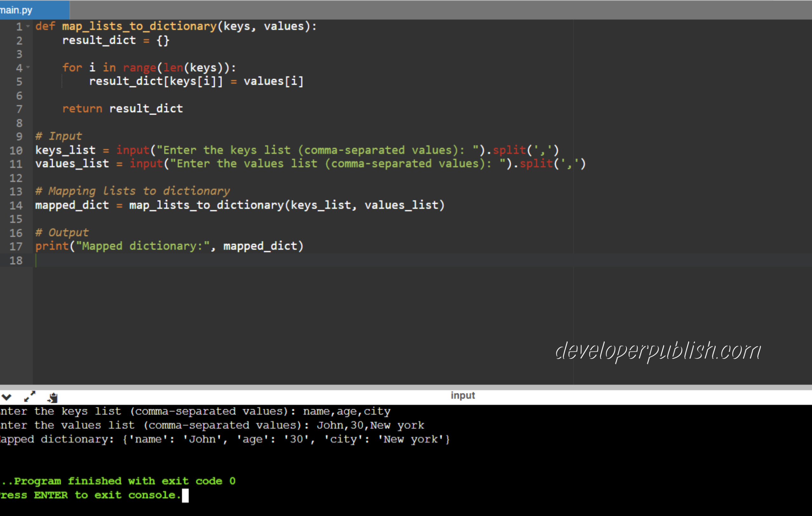812x516 pixels.
Task: Collapse the function fold arrow on line 1
Action: 28,26
